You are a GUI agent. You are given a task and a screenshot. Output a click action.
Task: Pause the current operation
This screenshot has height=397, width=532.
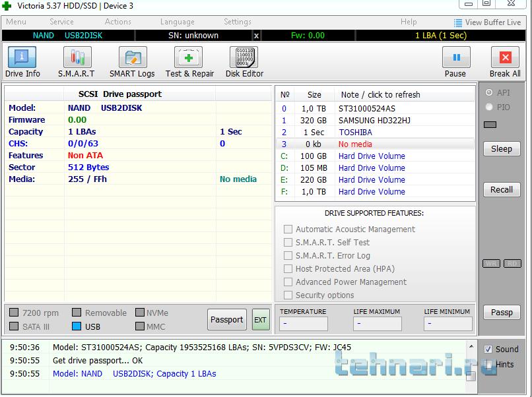pos(455,62)
